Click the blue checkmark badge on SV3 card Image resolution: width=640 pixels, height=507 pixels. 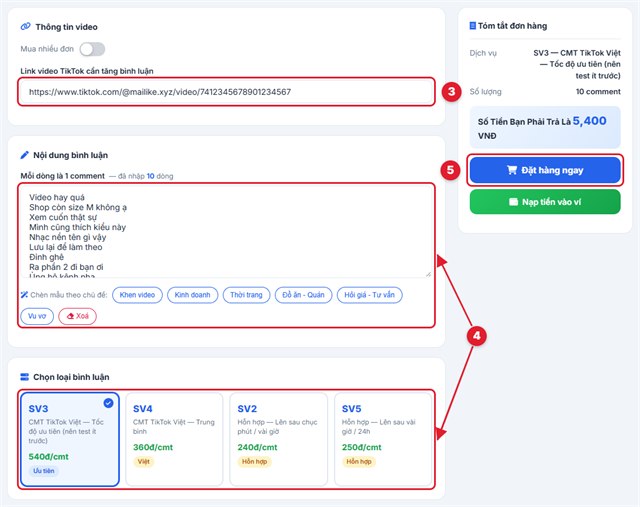pos(108,403)
